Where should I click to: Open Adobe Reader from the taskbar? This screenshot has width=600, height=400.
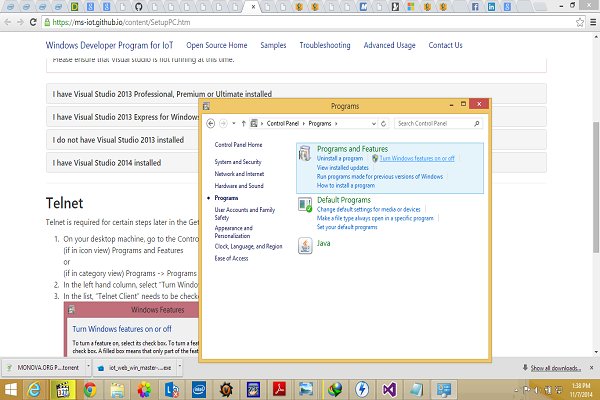click(x=279, y=390)
